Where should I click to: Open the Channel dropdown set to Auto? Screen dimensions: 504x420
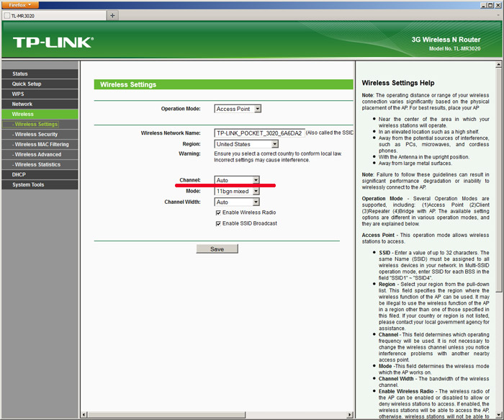click(x=237, y=180)
